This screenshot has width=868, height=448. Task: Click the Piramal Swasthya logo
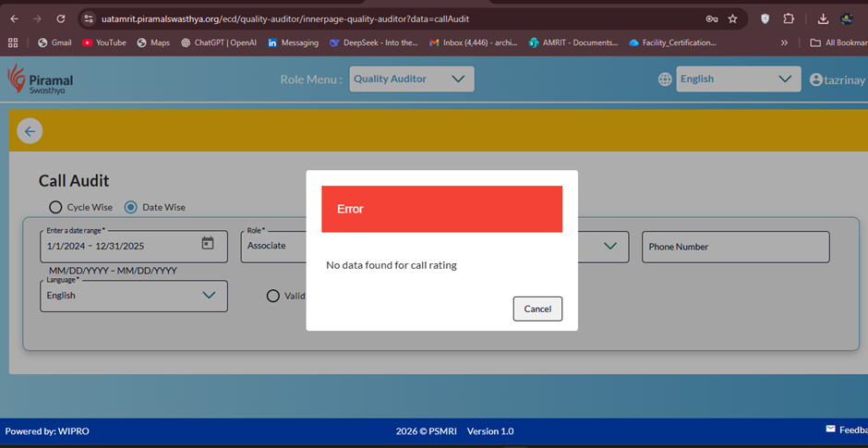click(x=40, y=80)
